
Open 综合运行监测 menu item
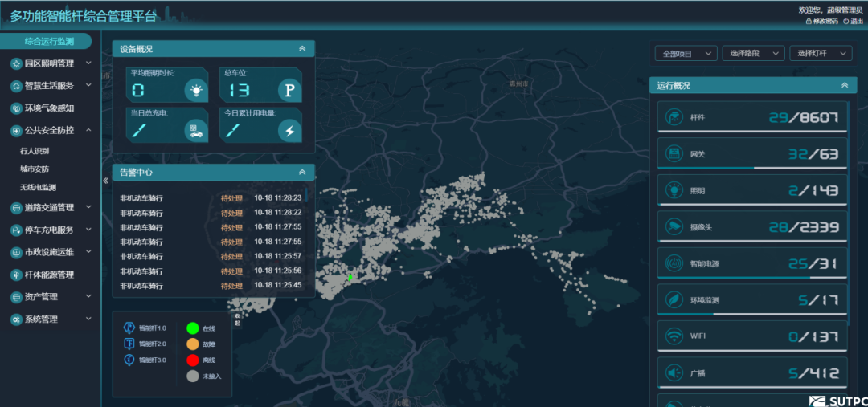45,41
